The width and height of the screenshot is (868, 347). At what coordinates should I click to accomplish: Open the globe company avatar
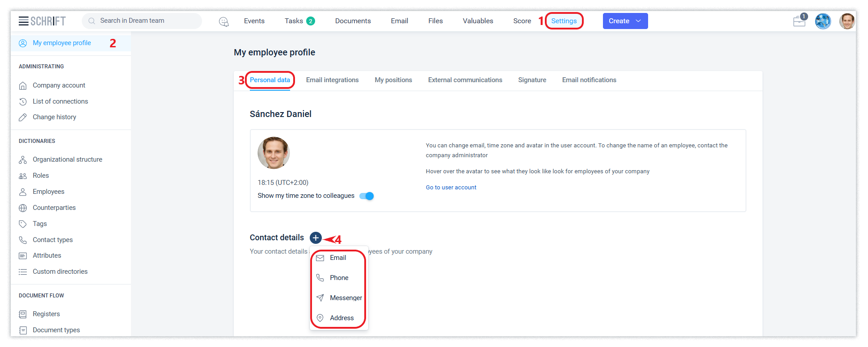(x=823, y=21)
